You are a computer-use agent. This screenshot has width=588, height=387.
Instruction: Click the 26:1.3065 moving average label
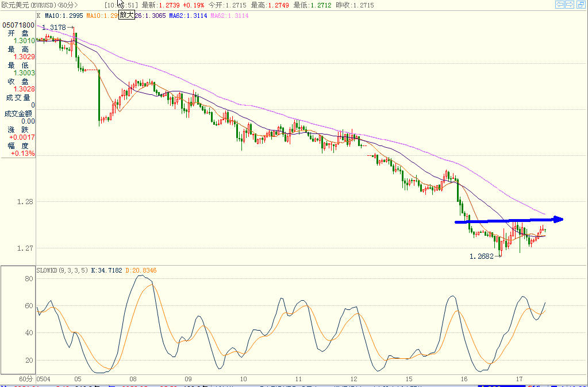coord(150,16)
